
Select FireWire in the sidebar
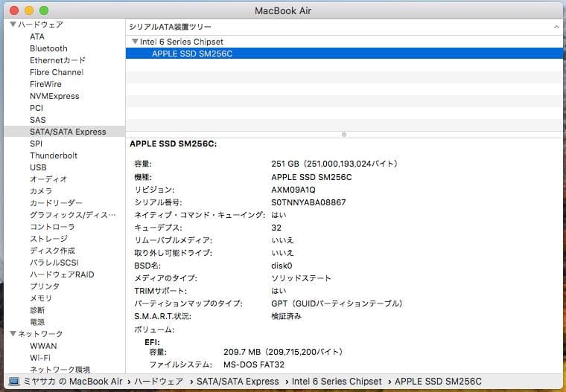(x=45, y=84)
